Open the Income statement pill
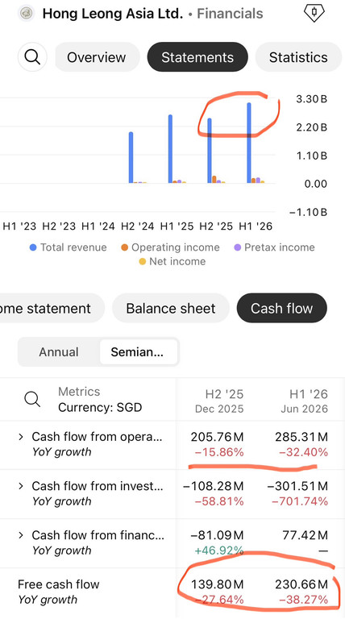 (52, 309)
